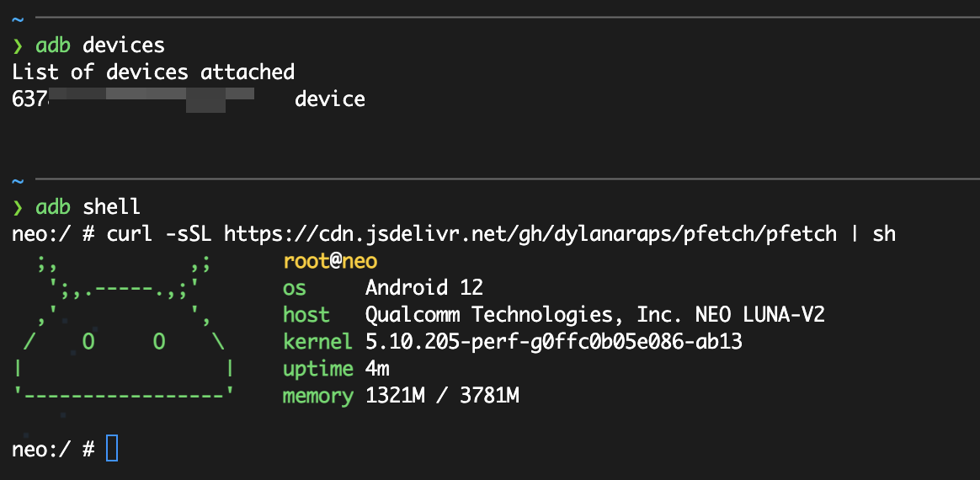The height and width of the screenshot is (480, 980).
Task: Click the 'Android 12' os value
Action: tap(424, 288)
